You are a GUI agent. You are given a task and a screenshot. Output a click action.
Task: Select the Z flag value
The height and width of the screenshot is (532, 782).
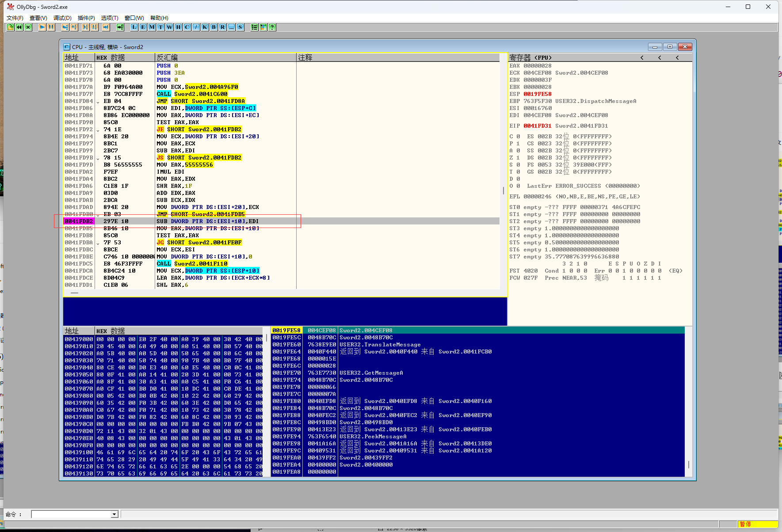[x=518, y=158]
